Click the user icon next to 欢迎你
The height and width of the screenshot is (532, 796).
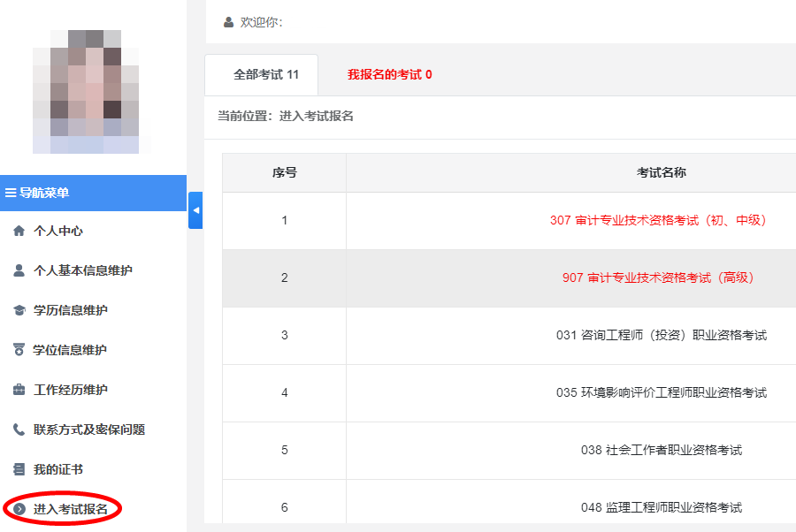pos(229,22)
